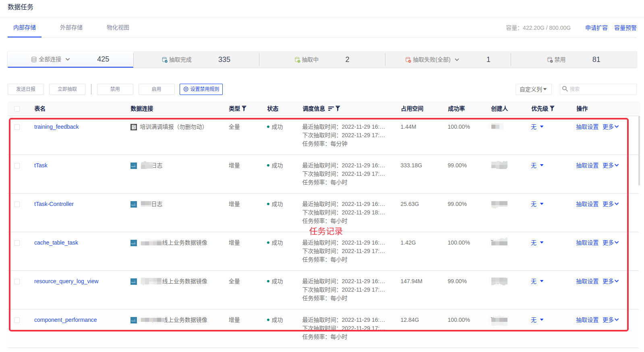644x352 pixels.
Task: Click the sort icon beside 调度信息
Action: coord(331,109)
